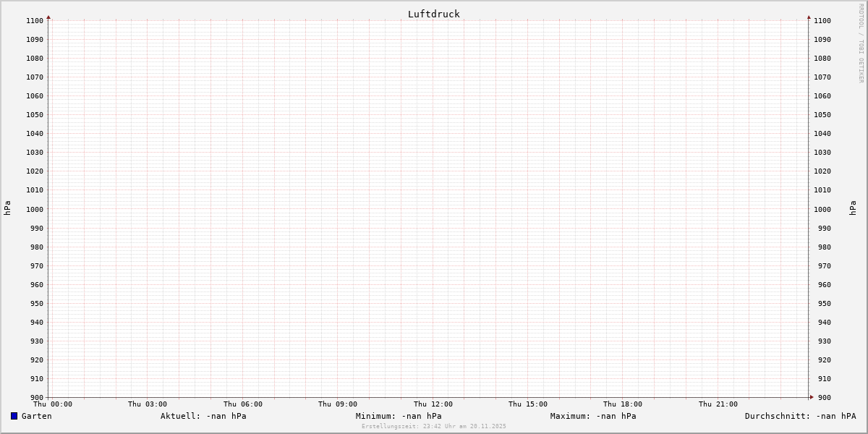Click the Garten legend label
The height and width of the screenshot is (434, 868).
36,416
